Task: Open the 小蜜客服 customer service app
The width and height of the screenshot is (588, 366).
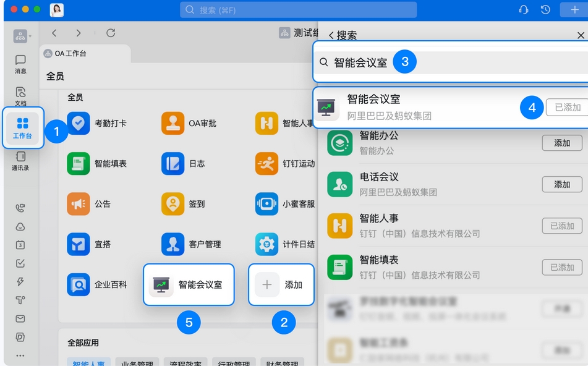Action: 285,203
